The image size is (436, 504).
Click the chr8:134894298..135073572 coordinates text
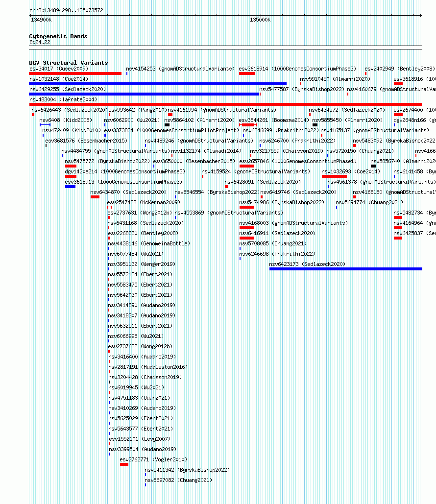click(66, 11)
